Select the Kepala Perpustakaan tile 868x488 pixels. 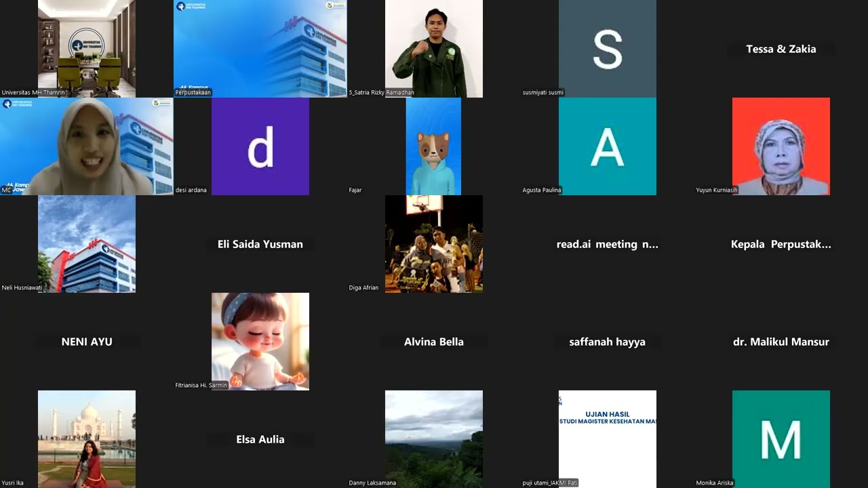(x=781, y=244)
